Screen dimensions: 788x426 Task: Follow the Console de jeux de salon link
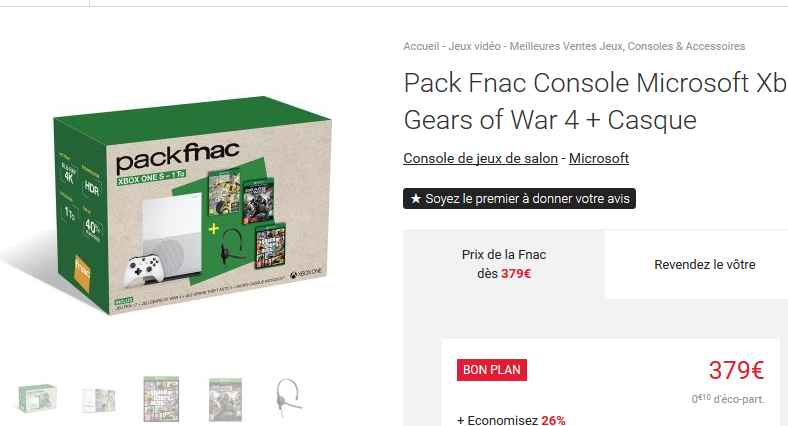tap(480, 158)
